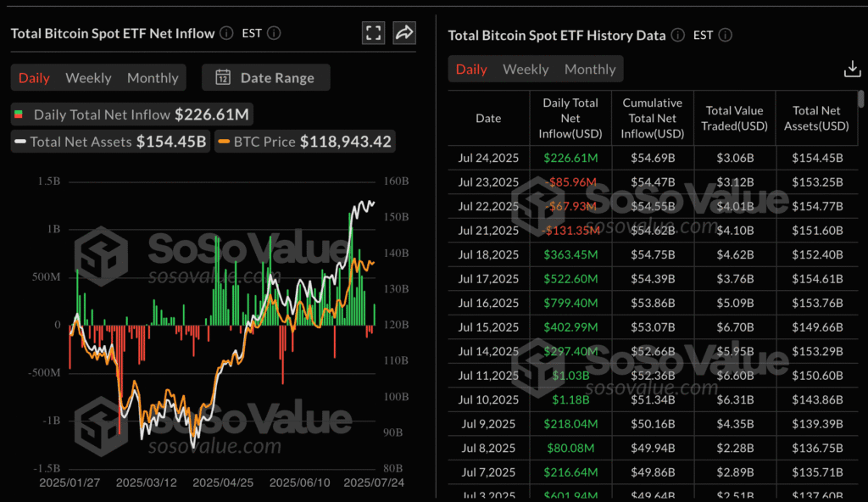868x502 pixels.
Task: Open the Date Range picker
Action: point(266,77)
